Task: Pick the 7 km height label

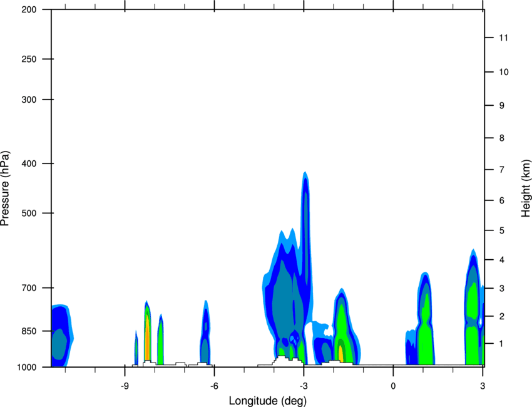Action: pos(502,170)
